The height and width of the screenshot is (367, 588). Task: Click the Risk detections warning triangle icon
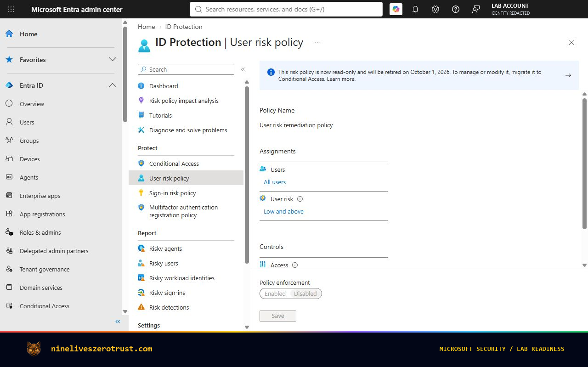pos(141,307)
